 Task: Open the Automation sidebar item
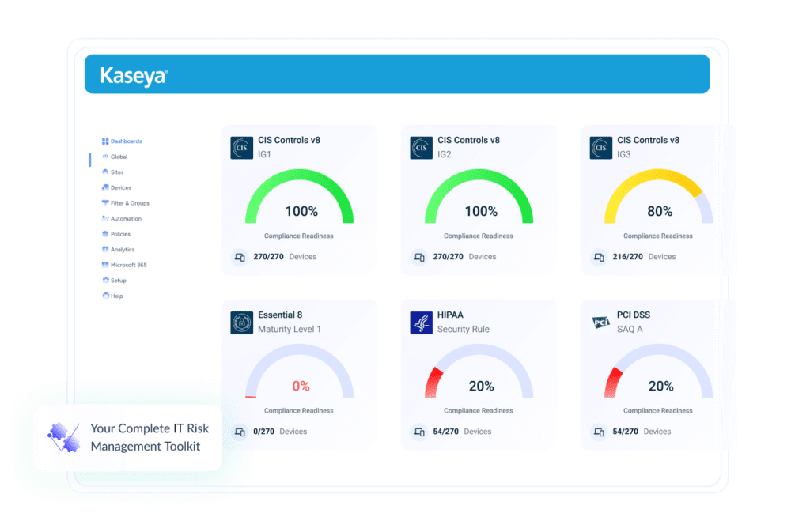point(125,219)
